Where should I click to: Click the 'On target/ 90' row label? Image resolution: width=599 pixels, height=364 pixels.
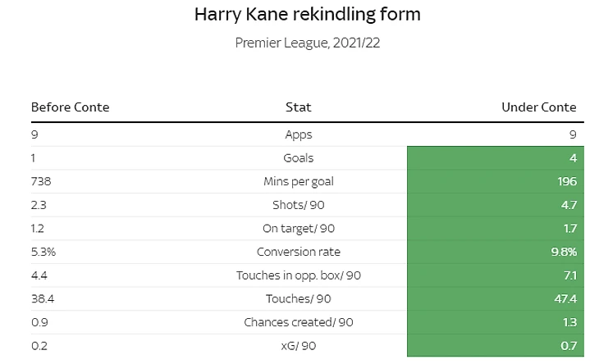tap(298, 229)
